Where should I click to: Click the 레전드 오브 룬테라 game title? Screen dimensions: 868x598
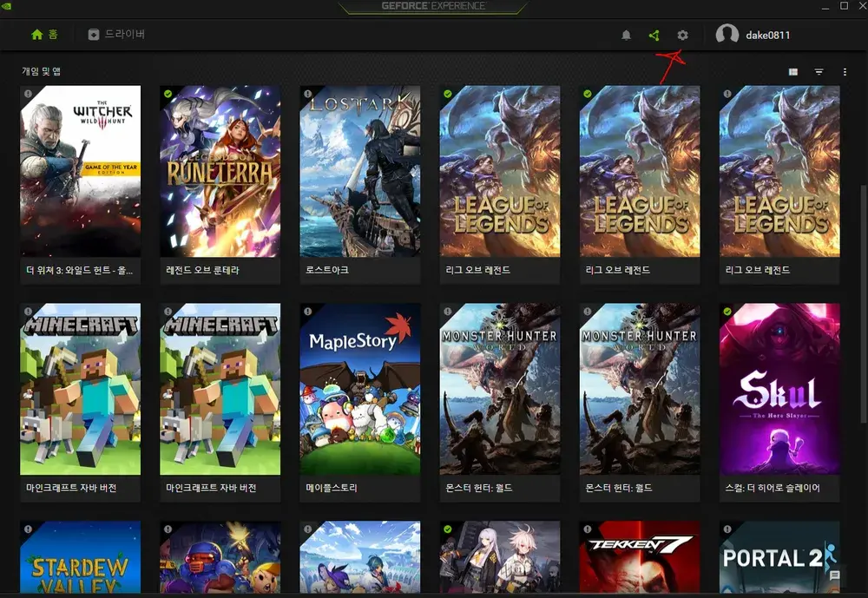click(x=202, y=270)
